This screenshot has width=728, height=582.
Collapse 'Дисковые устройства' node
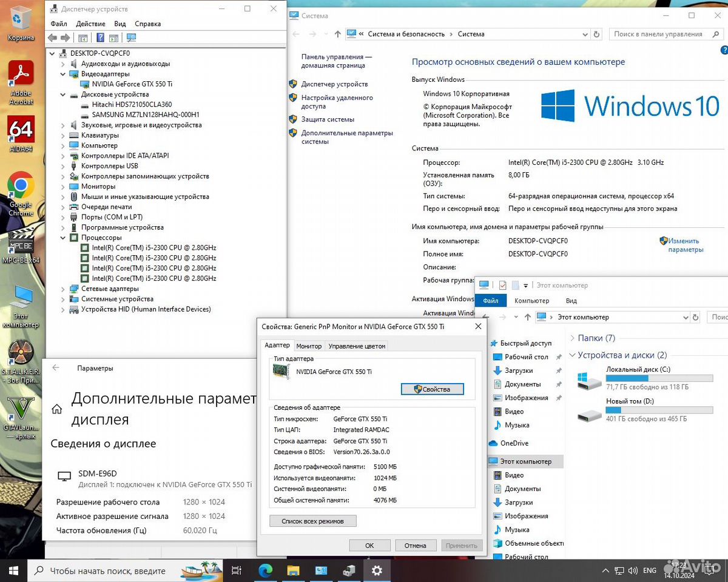[x=63, y=95]
